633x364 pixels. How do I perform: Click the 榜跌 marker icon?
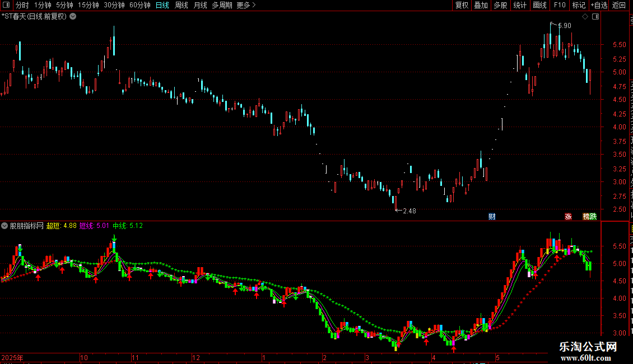[x=589, y=217]
